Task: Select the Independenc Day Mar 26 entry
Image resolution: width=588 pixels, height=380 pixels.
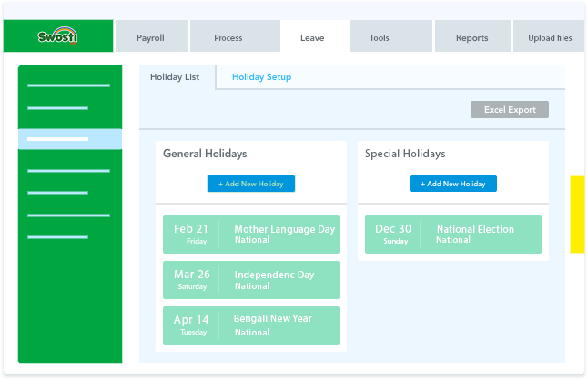Action: click(x=251, y=280)
